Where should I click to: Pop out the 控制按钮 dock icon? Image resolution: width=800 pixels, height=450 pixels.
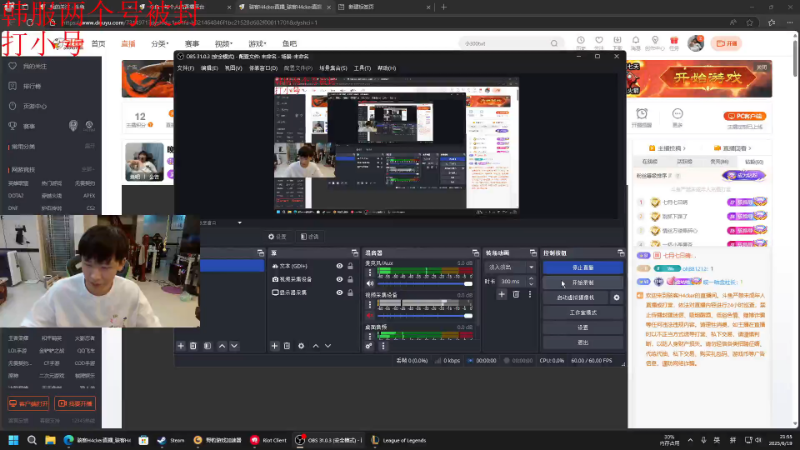point(621,253)
